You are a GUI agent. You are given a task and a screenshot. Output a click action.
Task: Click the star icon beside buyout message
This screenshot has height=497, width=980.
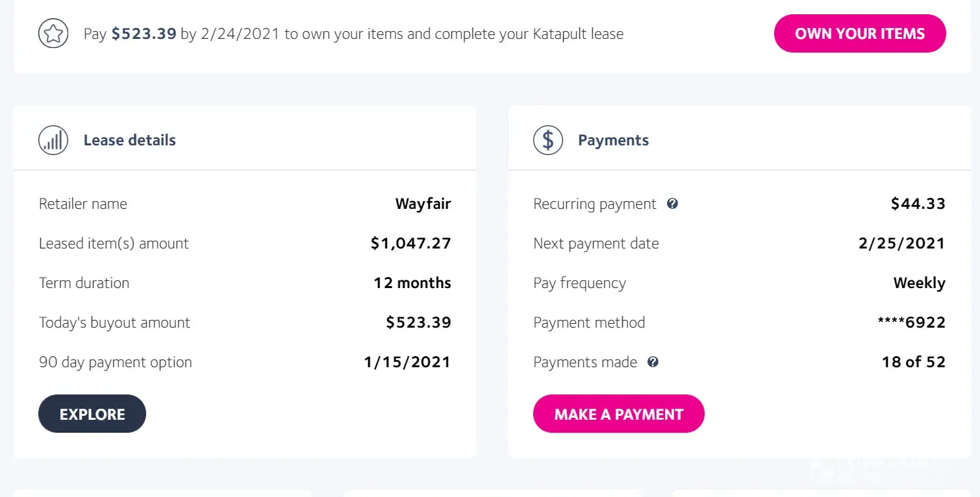pyautogui.click(x=53, y=34)
